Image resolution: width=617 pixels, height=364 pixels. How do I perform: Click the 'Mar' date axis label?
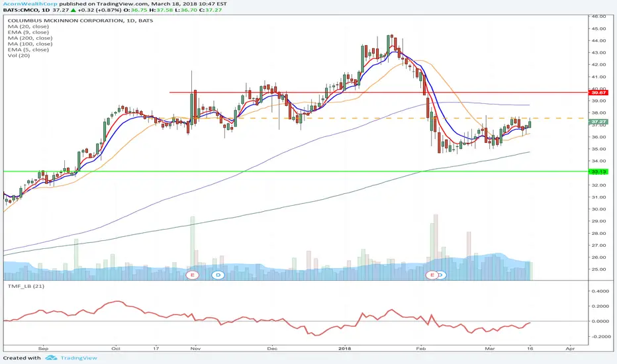tap(490, 349)
